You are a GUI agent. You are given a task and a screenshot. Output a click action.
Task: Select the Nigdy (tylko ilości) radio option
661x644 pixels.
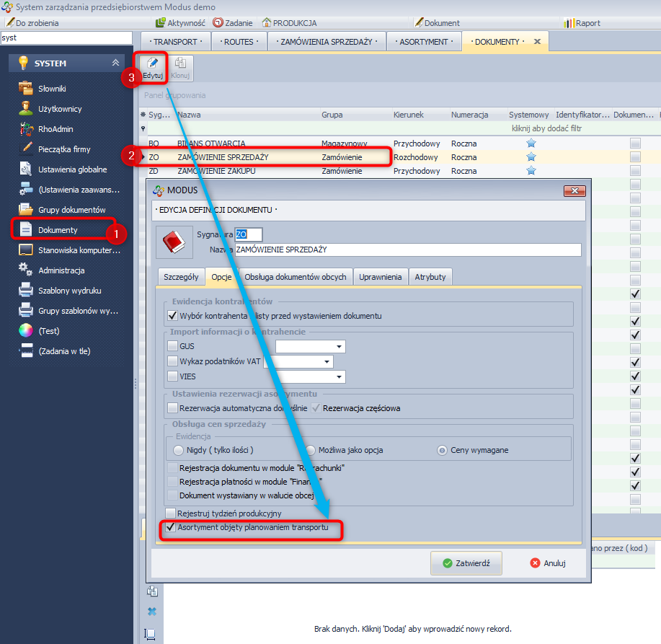179,450
